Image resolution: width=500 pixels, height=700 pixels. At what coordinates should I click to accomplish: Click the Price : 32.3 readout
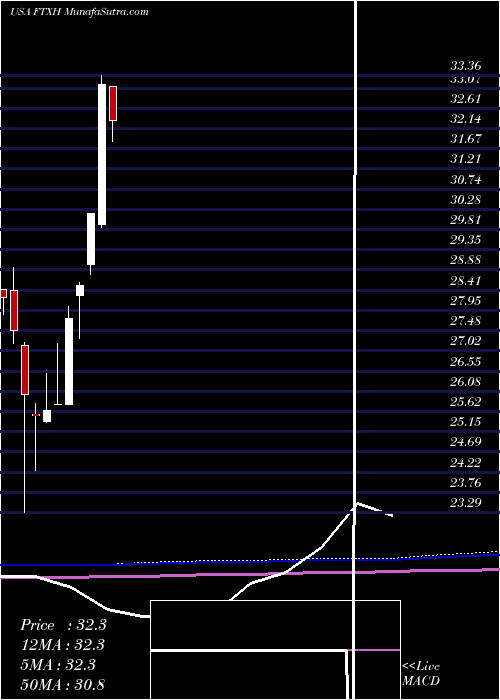63,625
